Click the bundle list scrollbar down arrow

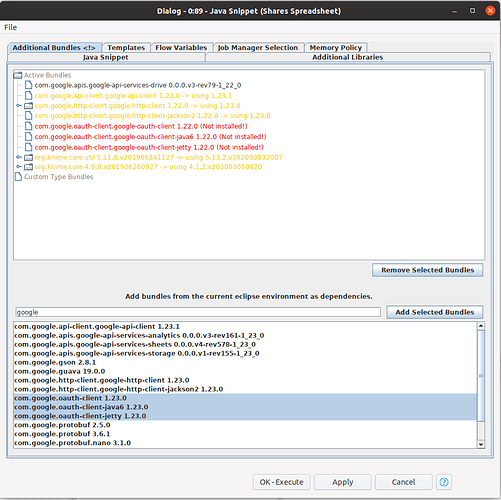[x=481, y=444]
